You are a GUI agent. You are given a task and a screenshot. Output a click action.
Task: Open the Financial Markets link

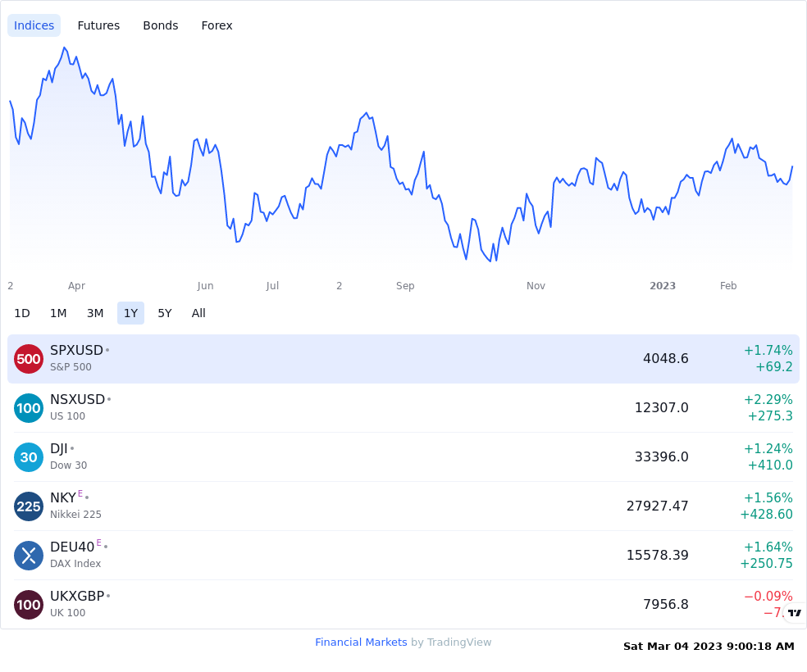coord(361,642)
